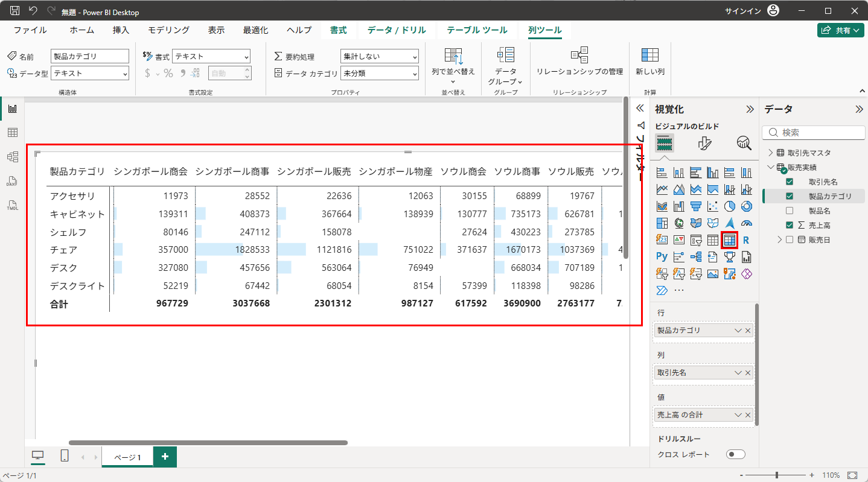This screenshot has width=868, height=482.
Task: Click the zoom slider handle
Action: pyautogui.click(x=776, y=475)
